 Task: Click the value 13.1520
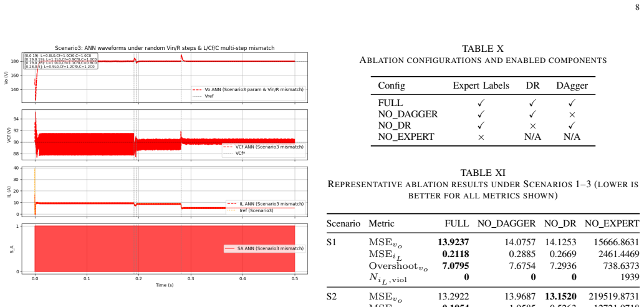(560, 296)
